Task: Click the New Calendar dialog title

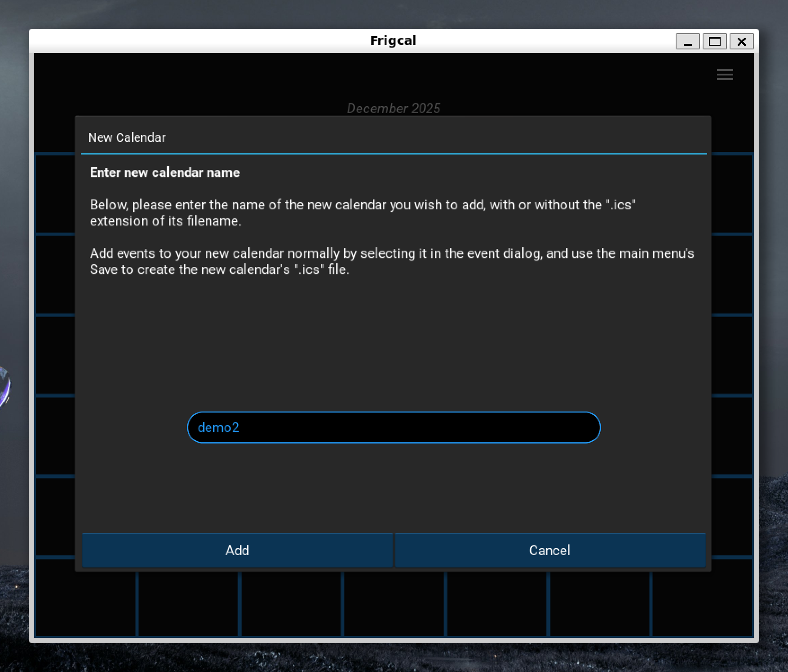Action: click(x=127, y=137)
